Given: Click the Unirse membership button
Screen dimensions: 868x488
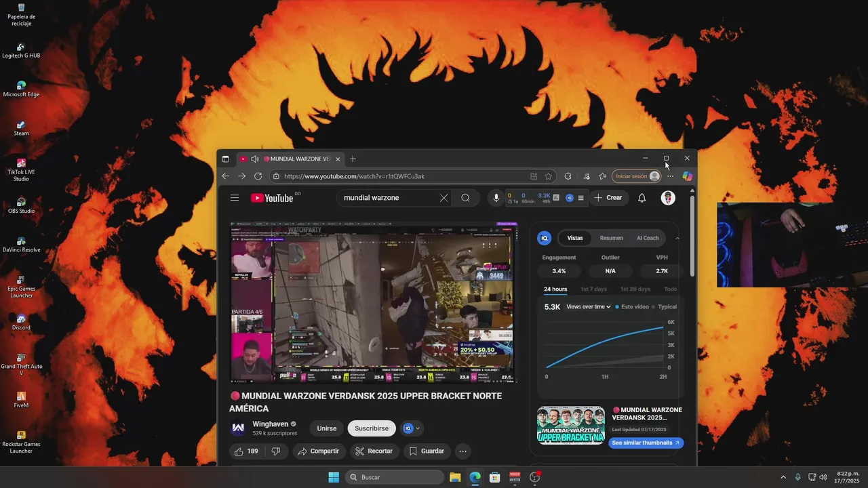Looking at the screenshot, I should coord(327,428).
